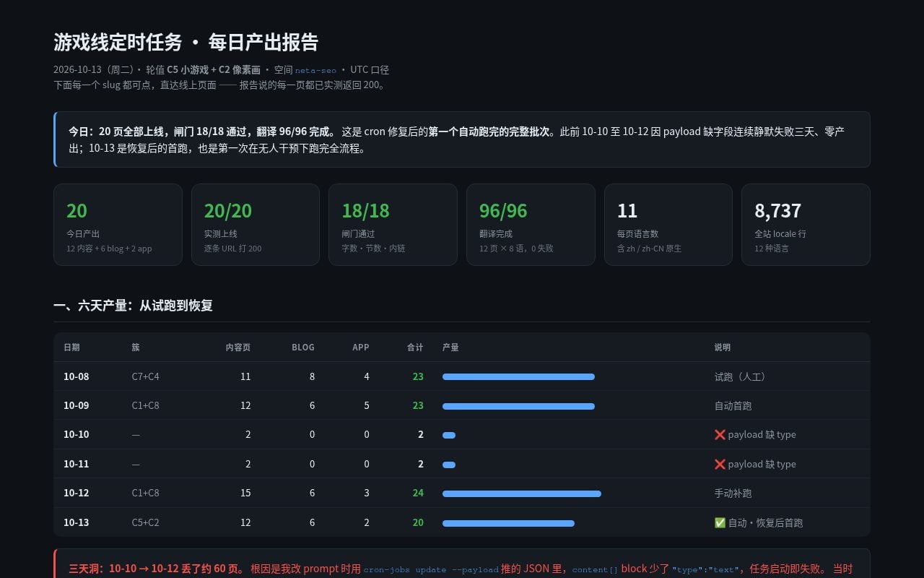The image size is (924, 578).
Task: Click the 实测上线 card value 20/20
Action: pos(228,210)
